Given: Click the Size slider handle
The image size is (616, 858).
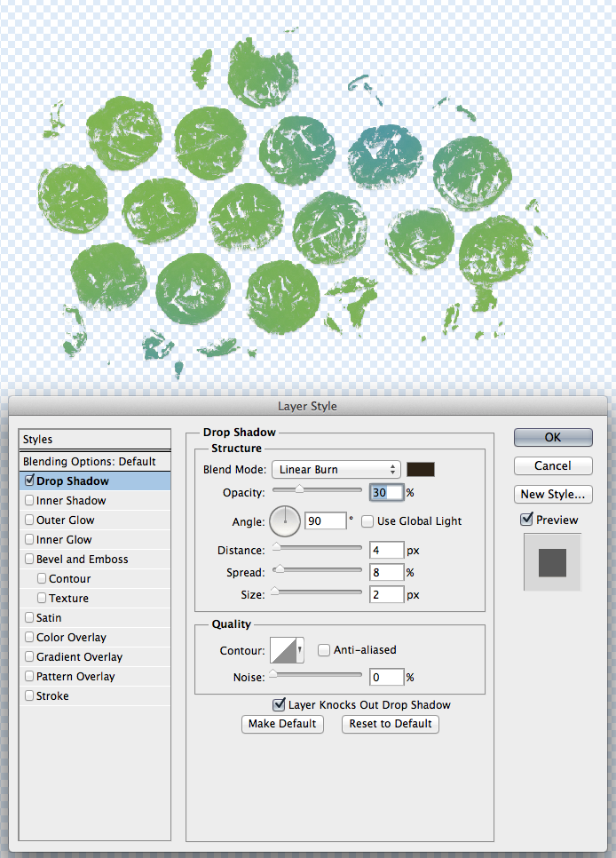Looking at the screenshot, I should [274, 591].
